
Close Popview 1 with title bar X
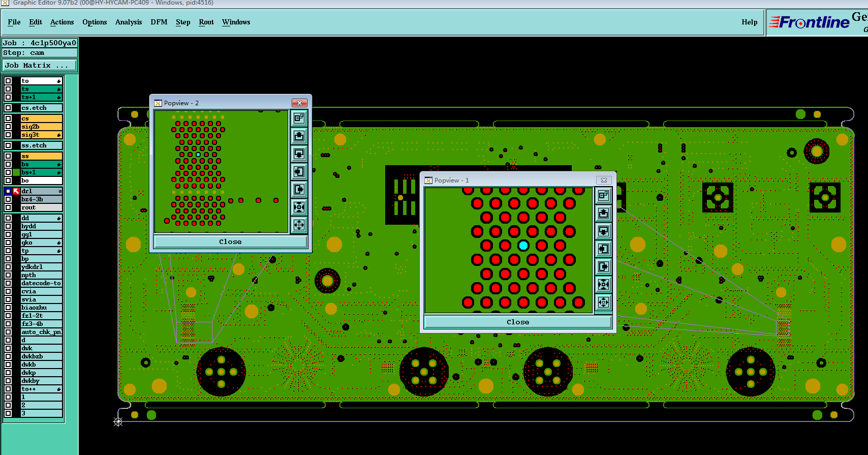pyautogui.click(x=604, y=180)
